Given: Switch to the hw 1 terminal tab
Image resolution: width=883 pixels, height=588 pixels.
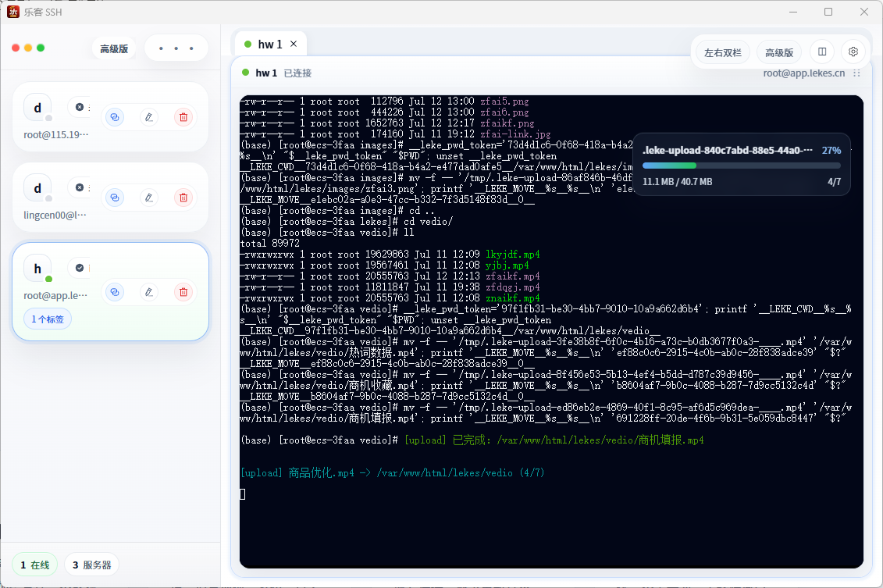Looking at the screenshot, I should 269,44.
